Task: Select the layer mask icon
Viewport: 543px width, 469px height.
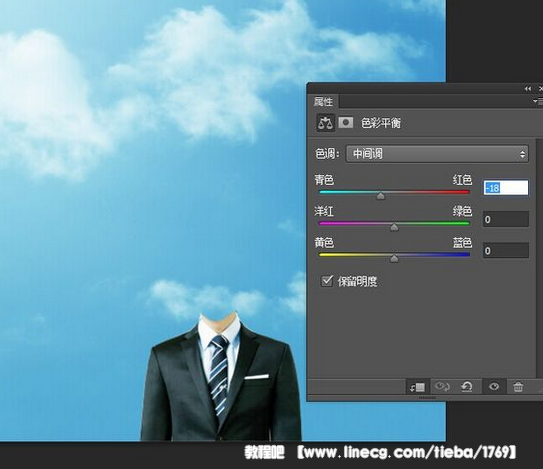Action: tap(346, 122)
